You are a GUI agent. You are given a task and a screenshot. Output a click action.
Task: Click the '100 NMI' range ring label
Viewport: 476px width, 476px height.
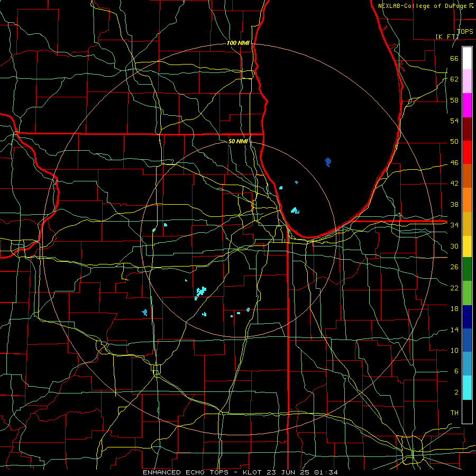pos(238,43)
